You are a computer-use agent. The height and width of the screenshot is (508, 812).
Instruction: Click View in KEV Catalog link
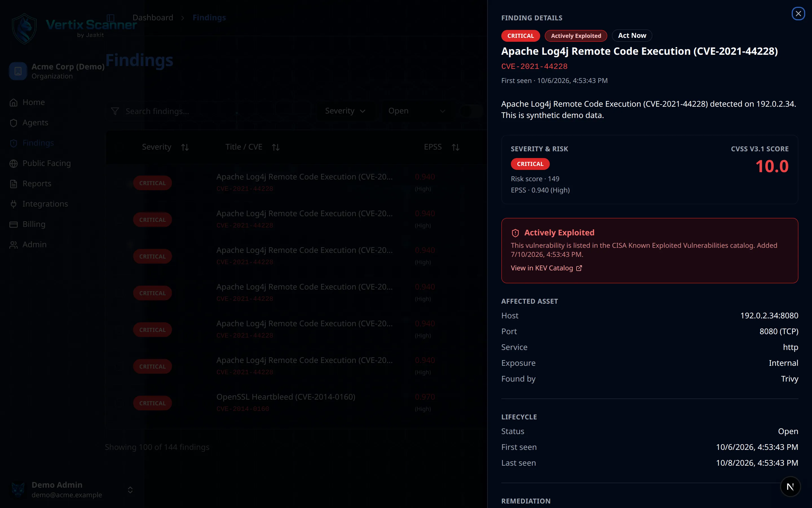pyautogui.click(x=546, y=268)
